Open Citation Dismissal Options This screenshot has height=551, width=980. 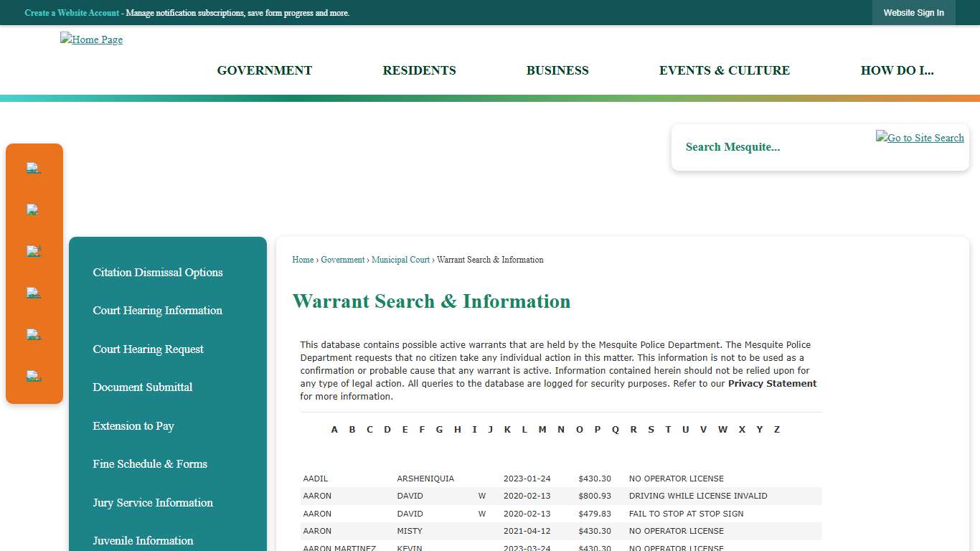tap(158, 273)
